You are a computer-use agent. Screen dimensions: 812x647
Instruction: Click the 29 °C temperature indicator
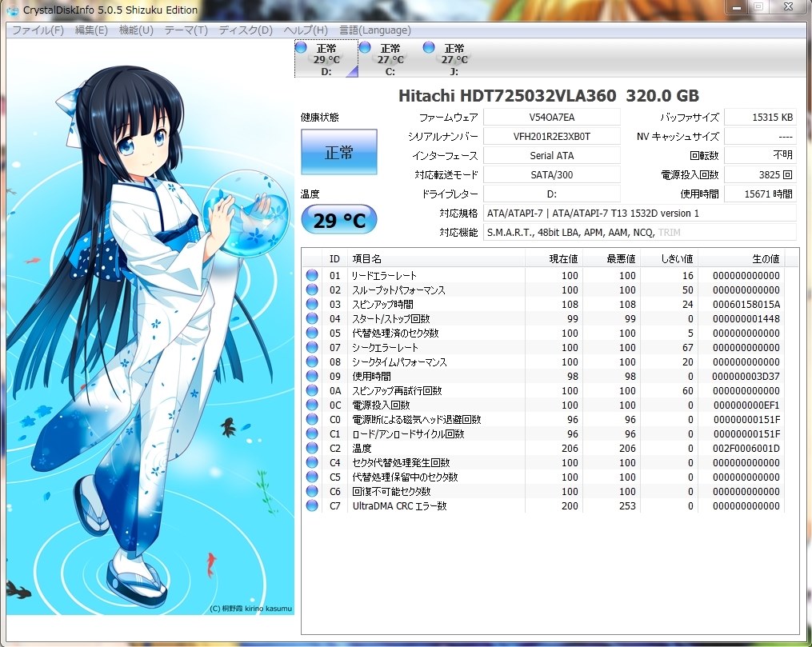[338, 220]
